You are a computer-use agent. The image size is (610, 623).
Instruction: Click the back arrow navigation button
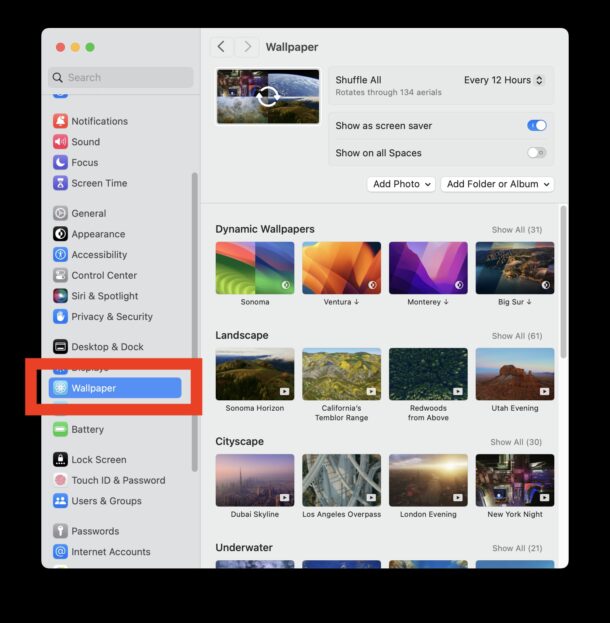pos(222,47)
